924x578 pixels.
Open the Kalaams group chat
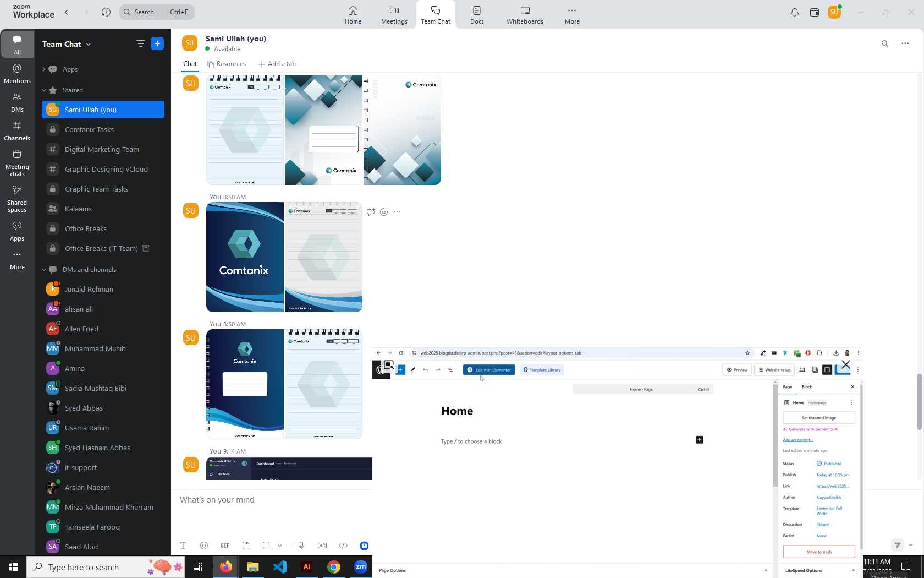pos(103,209)
